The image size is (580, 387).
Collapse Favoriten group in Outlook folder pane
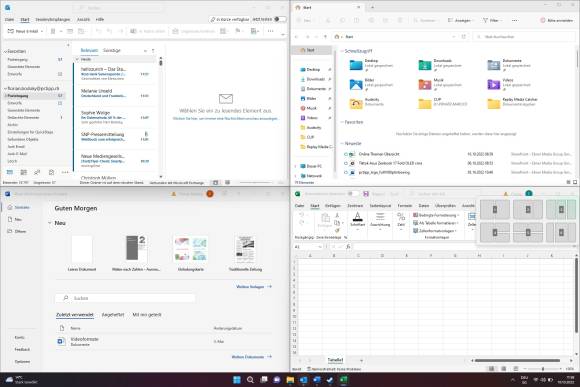point(5,51)
